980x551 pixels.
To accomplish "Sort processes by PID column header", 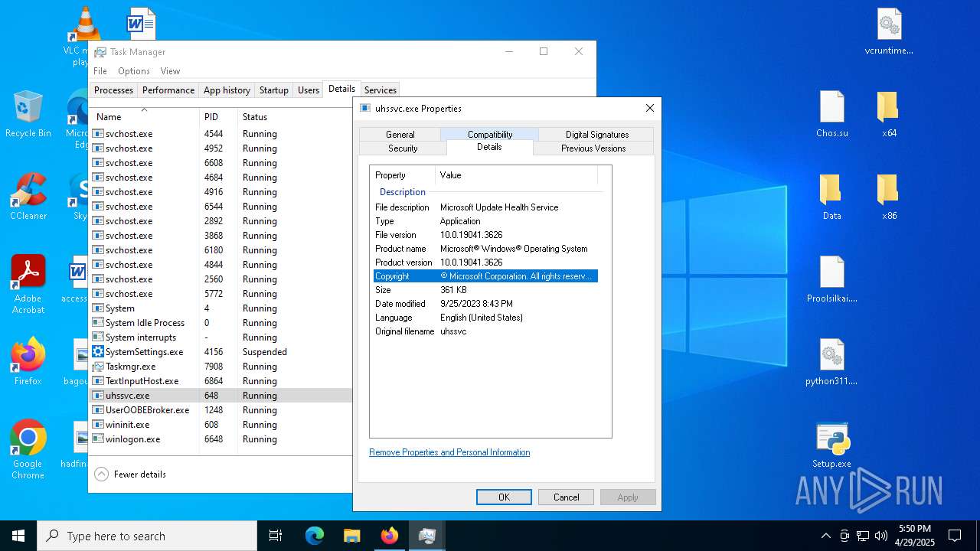I will pos(218,117).
